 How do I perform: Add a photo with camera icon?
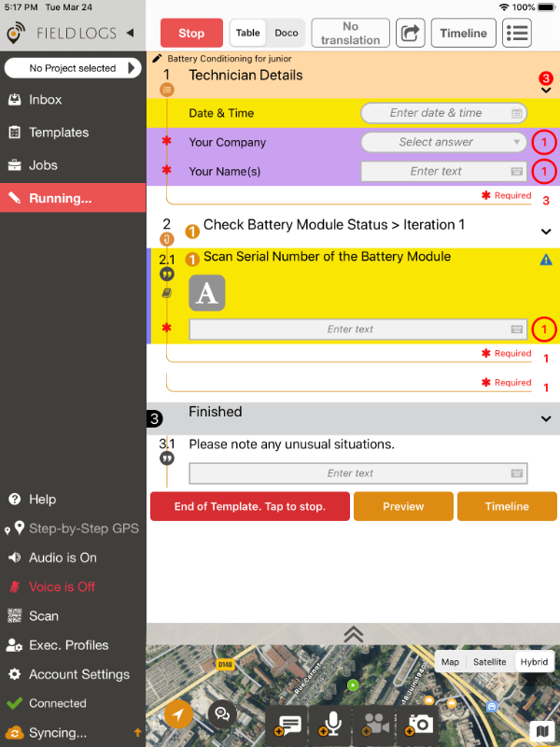pyautogui.click(x=419, y=724)
